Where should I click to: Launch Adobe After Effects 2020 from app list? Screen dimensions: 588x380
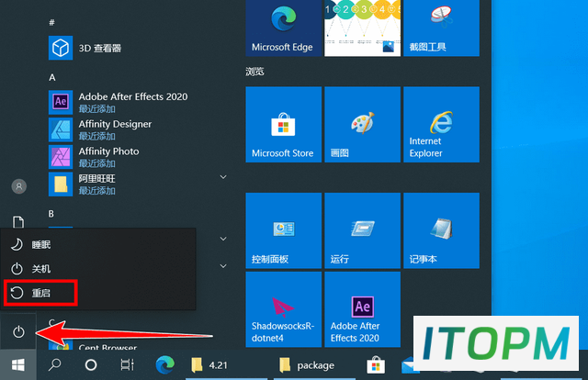[139, 102]
